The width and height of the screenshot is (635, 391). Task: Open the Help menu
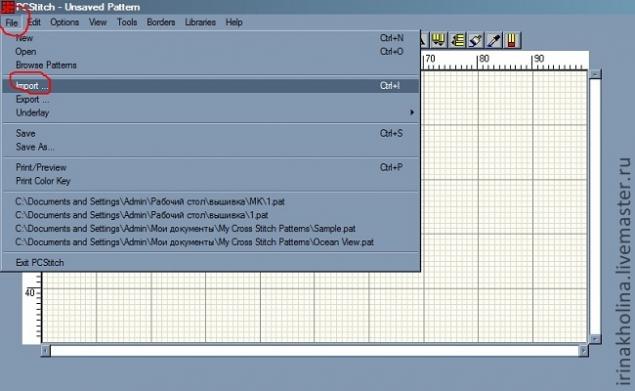234,22
